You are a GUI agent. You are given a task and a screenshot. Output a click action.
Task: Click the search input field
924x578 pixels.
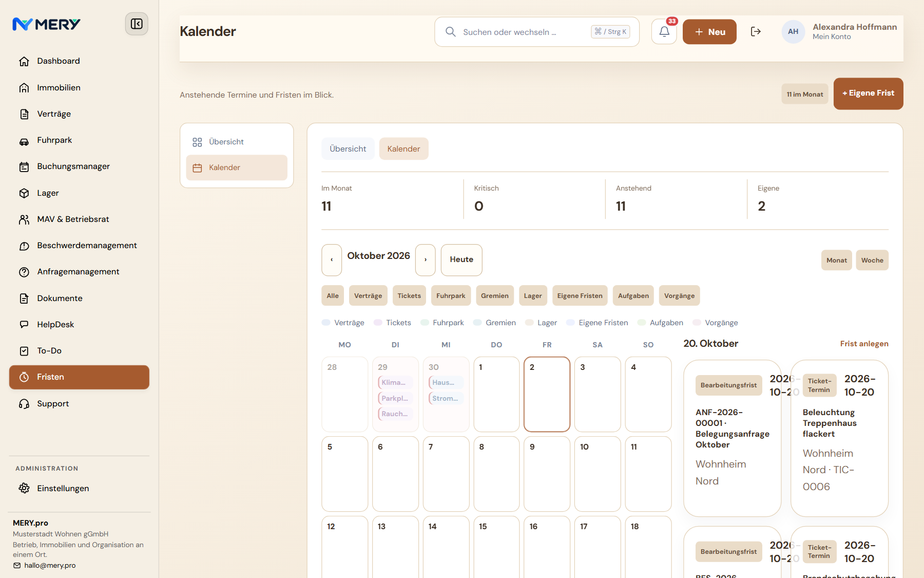pyautogui.click(x=537, y=32)
